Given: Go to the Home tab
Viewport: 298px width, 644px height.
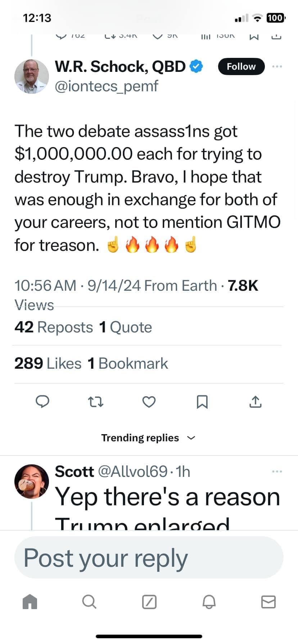Looking at the screenshot, I should [30, 601].
